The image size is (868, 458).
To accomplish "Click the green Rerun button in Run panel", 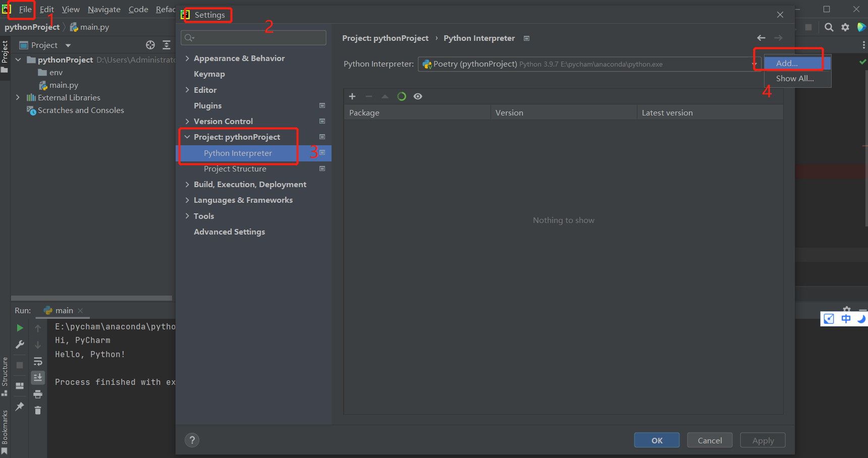I will pos(20,328).
